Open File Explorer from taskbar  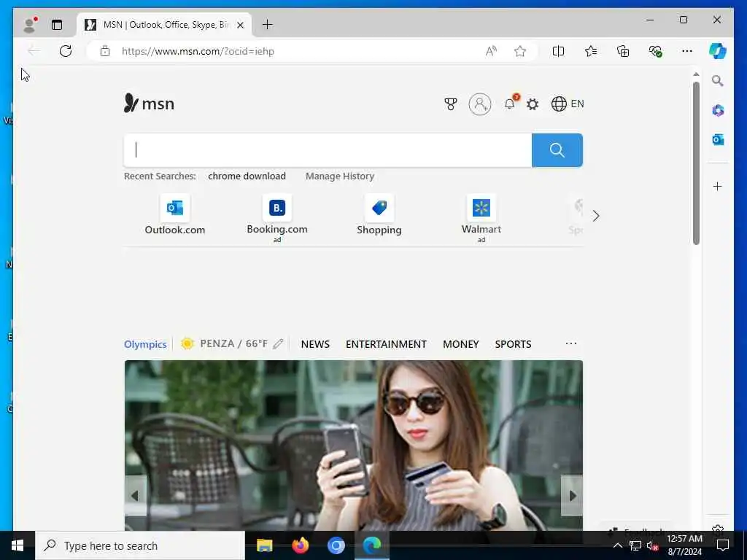coord(264,545)
